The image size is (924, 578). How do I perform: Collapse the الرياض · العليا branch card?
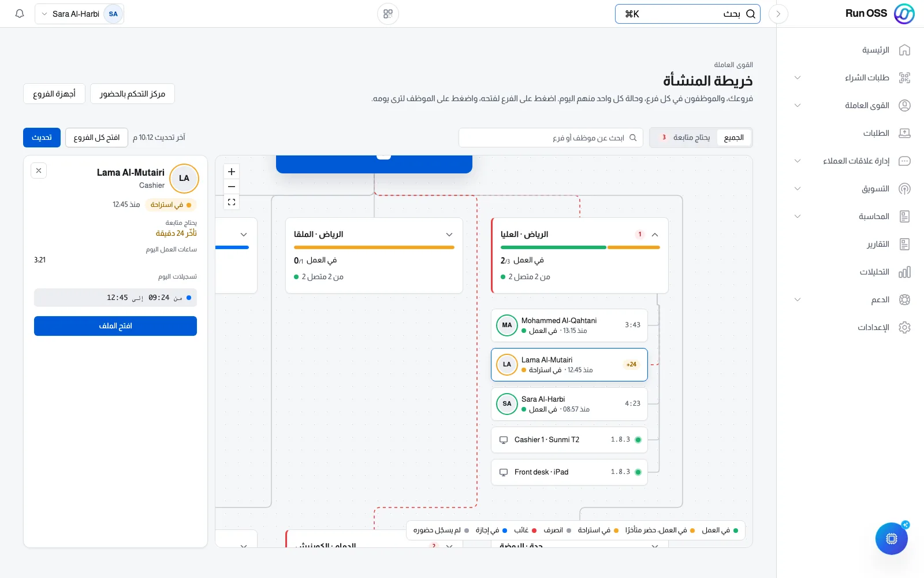point(655,235)
